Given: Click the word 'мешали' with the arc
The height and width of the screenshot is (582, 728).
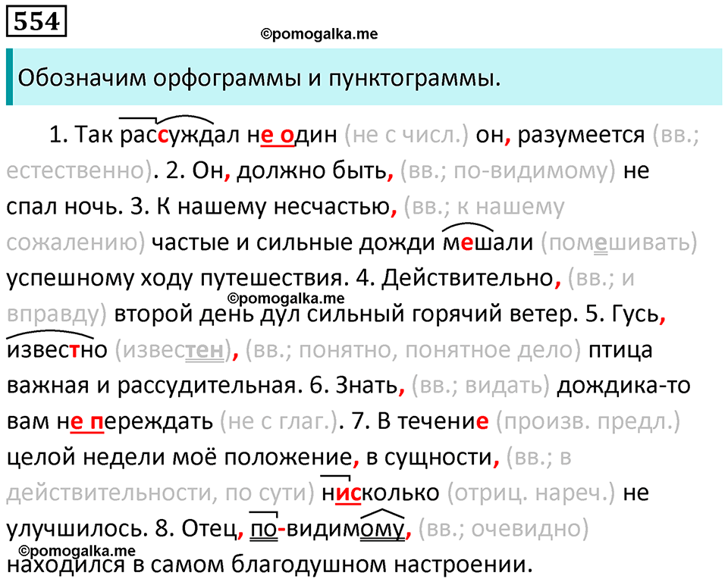Looking at the screenshot, I should pyautogui.click(x=488, y=242).
